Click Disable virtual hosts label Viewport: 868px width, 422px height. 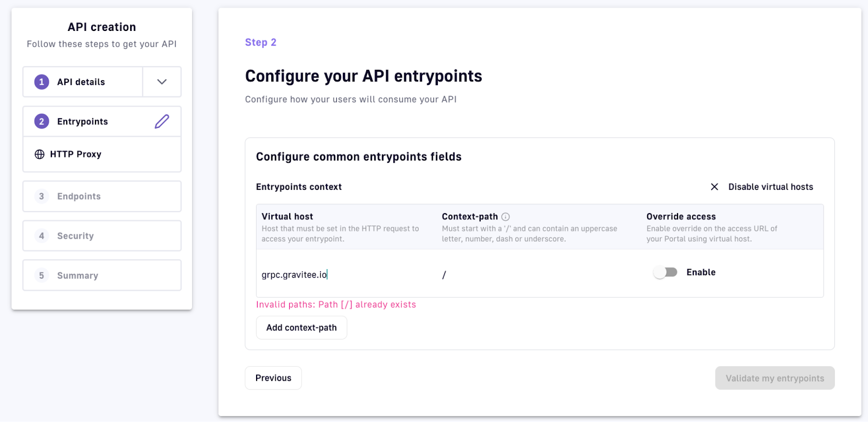[x=771, y=187]
